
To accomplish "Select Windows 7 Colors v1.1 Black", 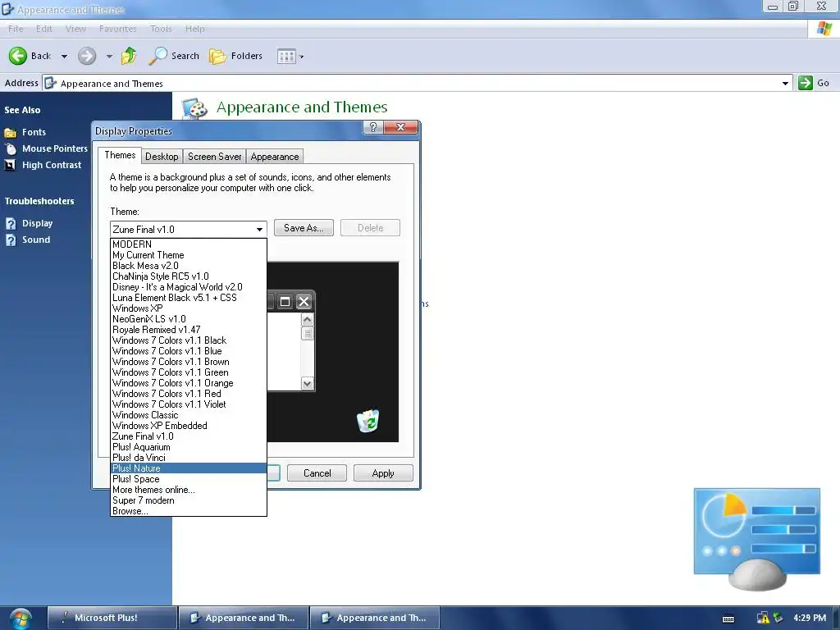I will point(188,340).
